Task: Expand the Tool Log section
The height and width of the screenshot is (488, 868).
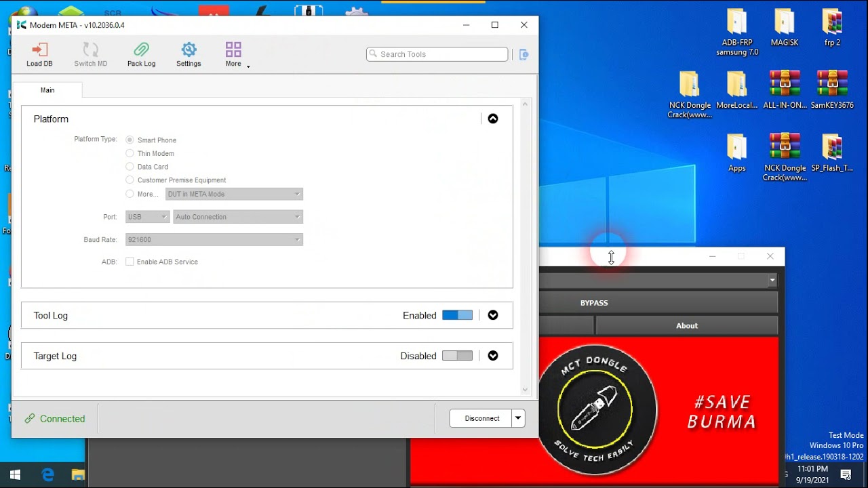Action: pyautogui.click(x=493, y=315)
